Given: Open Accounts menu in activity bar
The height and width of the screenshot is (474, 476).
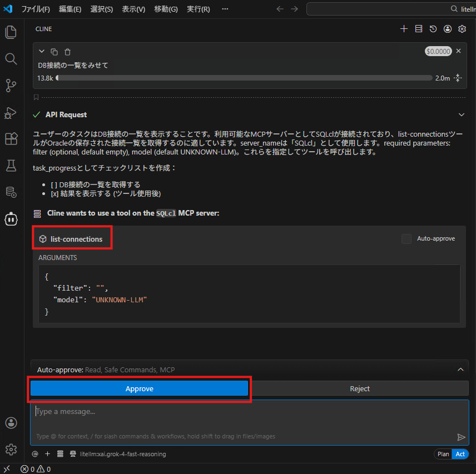Looking at the screenshot, I should pyautogui.click(x=11, y=423).
